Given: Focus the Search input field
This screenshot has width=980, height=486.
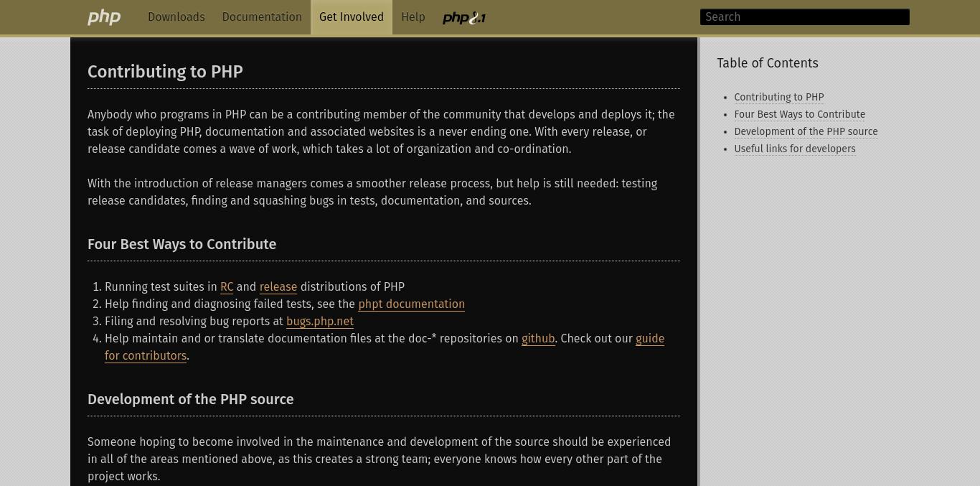Looking at the screenshot, I should pyautogui.click(x=805, y=17).
